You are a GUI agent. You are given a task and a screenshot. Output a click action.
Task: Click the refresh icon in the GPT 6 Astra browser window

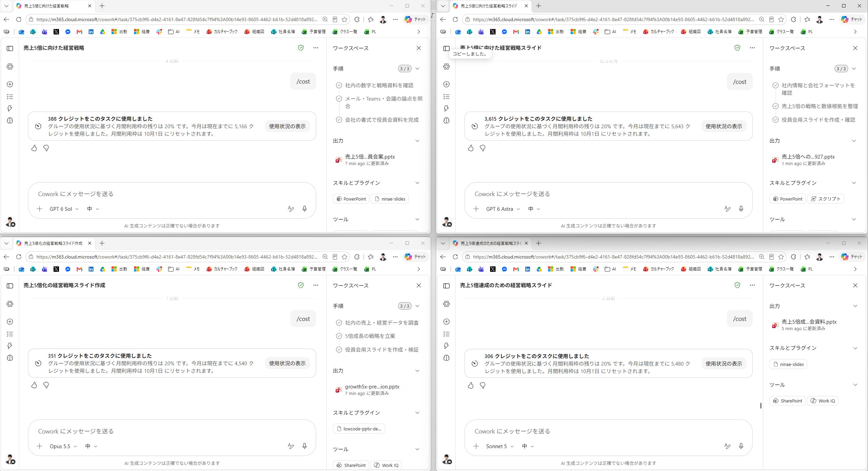coord(455,19)
